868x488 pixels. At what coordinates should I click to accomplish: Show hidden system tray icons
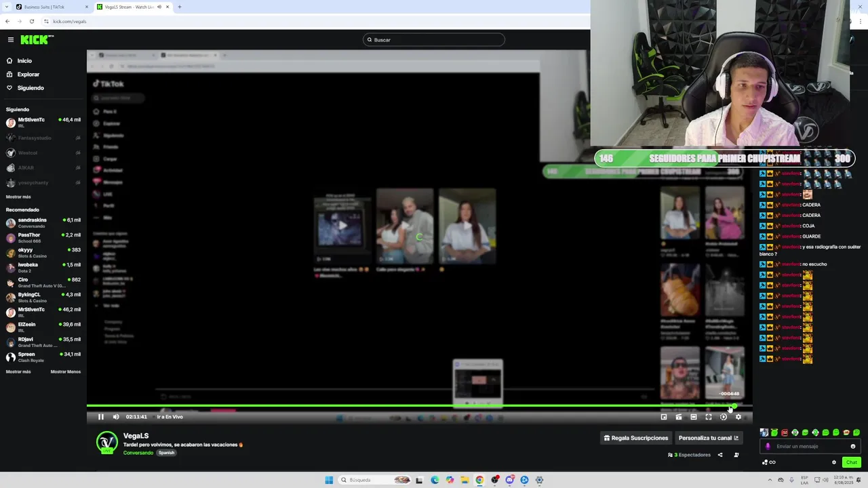(x=768, y=480)
